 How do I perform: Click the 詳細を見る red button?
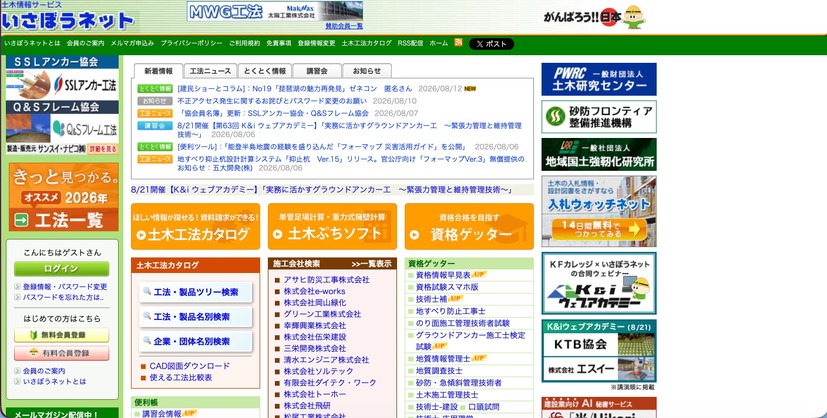point(103,149)
